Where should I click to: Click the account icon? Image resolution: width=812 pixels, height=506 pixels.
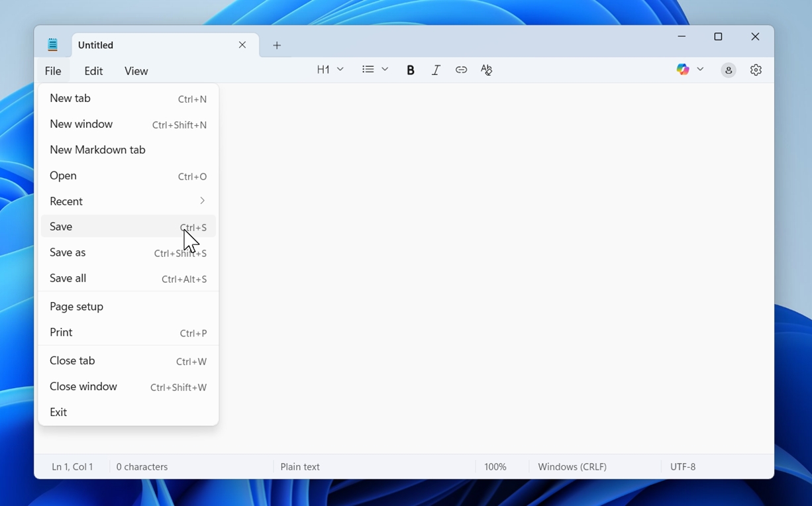click(x=728, y=70)
